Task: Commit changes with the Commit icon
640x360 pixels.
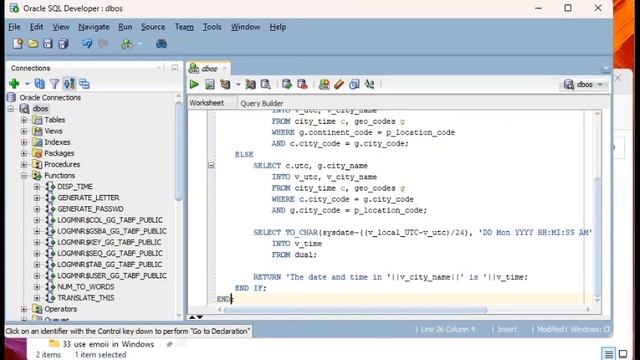Action: (287, 84)
